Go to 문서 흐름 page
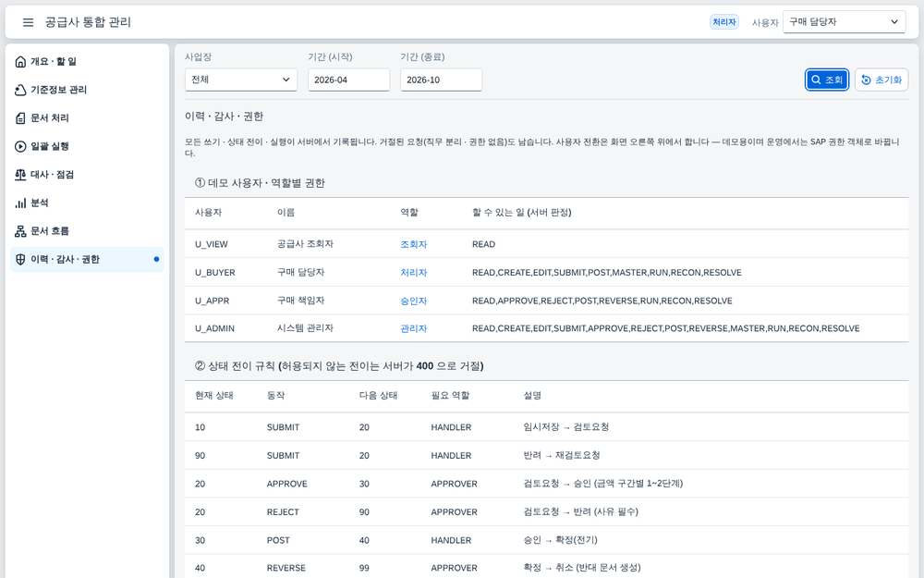Image resolution: width=924 pixels, height=578 pixels. coord(87,231)
